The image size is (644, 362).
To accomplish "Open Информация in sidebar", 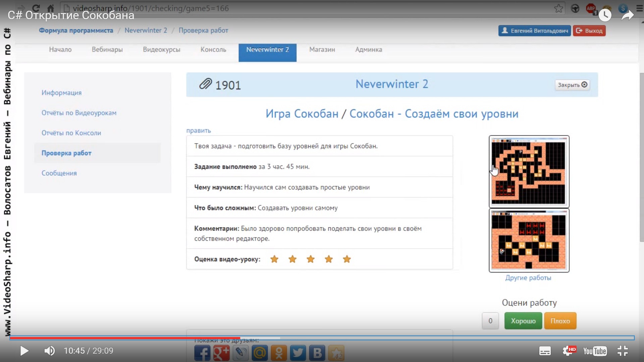I will (x=61, y=93).
